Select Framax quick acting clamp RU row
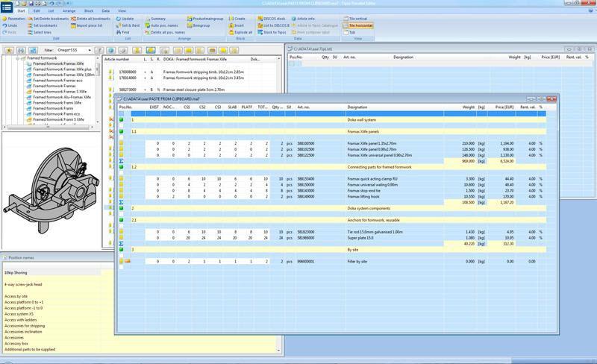597x364 pixels. 332,179
